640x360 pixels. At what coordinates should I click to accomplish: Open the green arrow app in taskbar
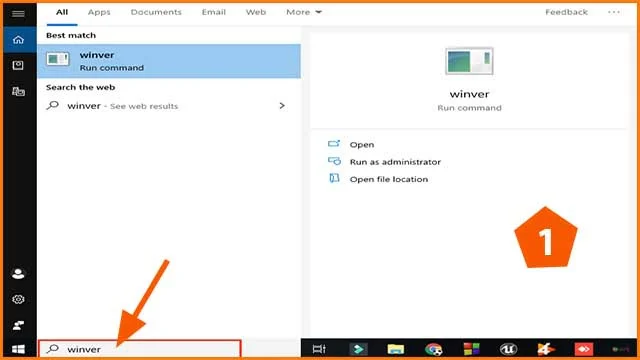(358, 349)
